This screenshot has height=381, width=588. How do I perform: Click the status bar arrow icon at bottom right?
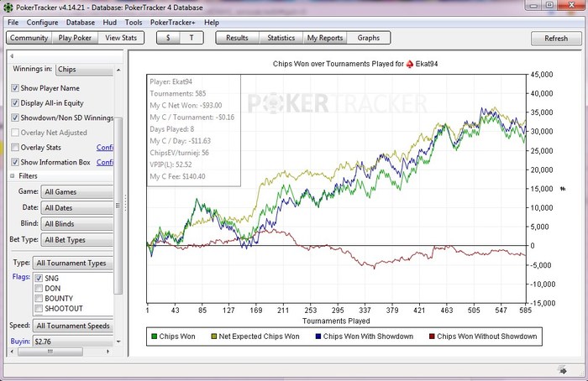(563, 370)
